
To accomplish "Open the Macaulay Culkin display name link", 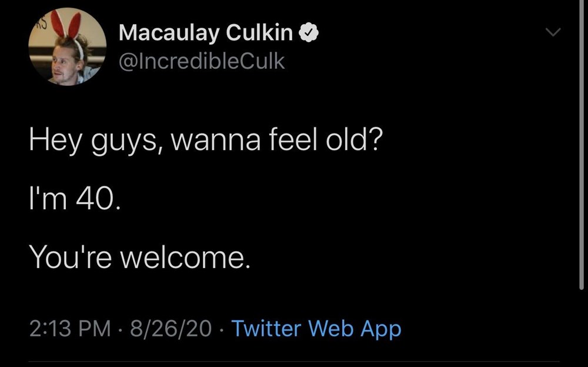I will pyautogui.click(x=206, y=34).
